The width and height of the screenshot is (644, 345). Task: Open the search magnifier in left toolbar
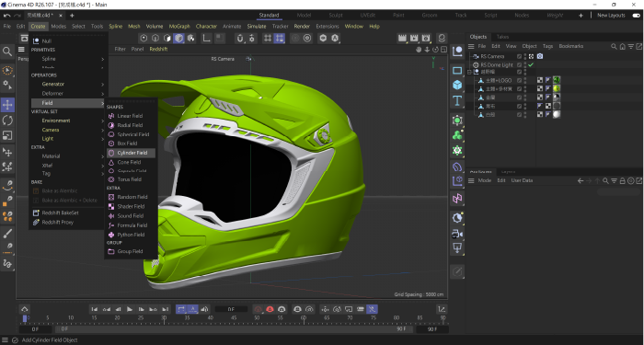pyautogui.click(x=7, y=52)
